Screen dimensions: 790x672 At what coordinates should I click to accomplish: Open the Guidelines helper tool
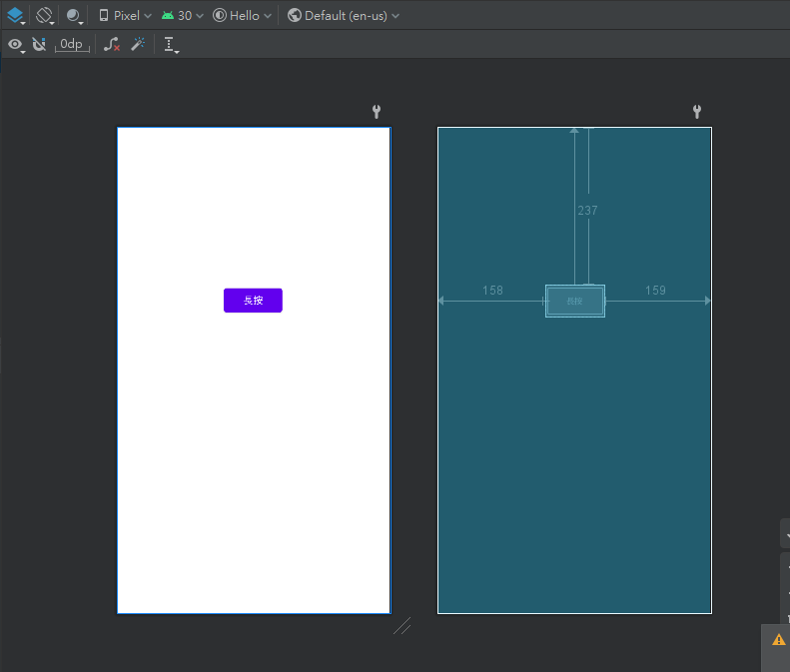(x=171, y=44)
